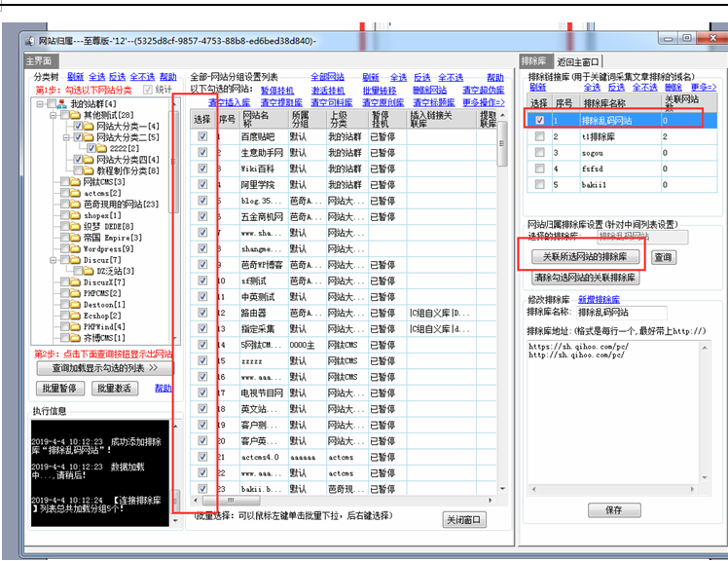Click the folder icon of shopex[1]
The width and height of the screenshot is (728, 561).
(75, 215)
